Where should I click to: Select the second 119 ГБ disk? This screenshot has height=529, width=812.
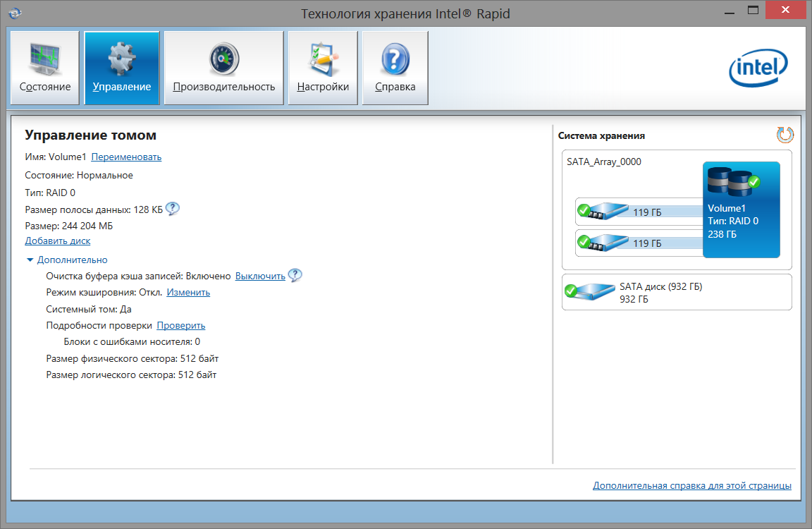(x=639, y=243)
